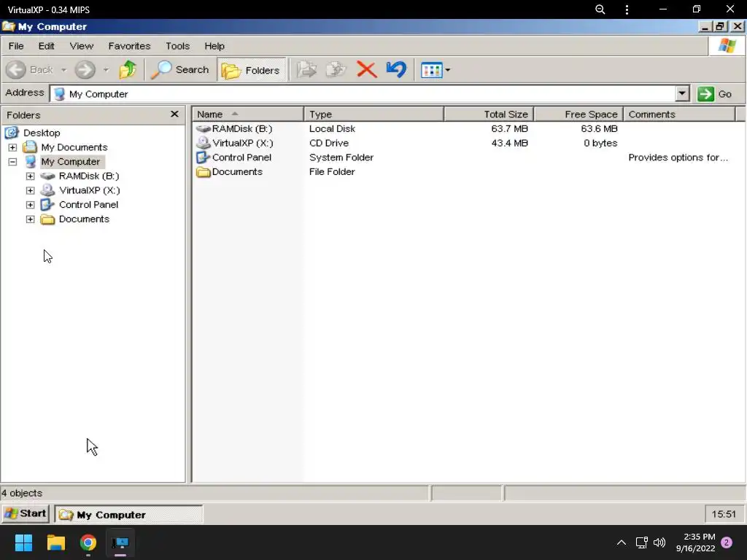
Task: Show hidden tray icons chevron
Action: pyautogui.click(x=622, y=542)
